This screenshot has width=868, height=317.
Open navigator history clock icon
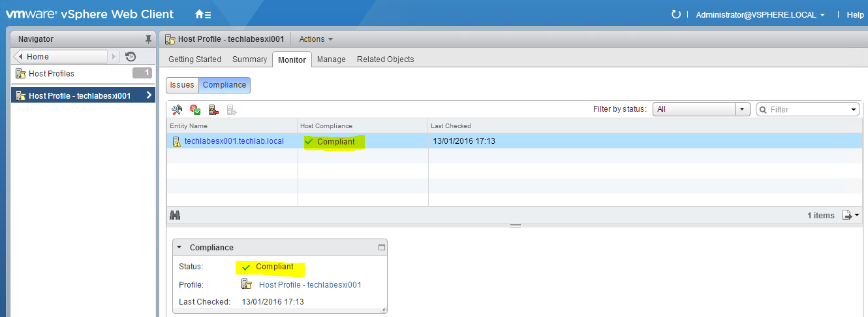click(x=131, y=57)
